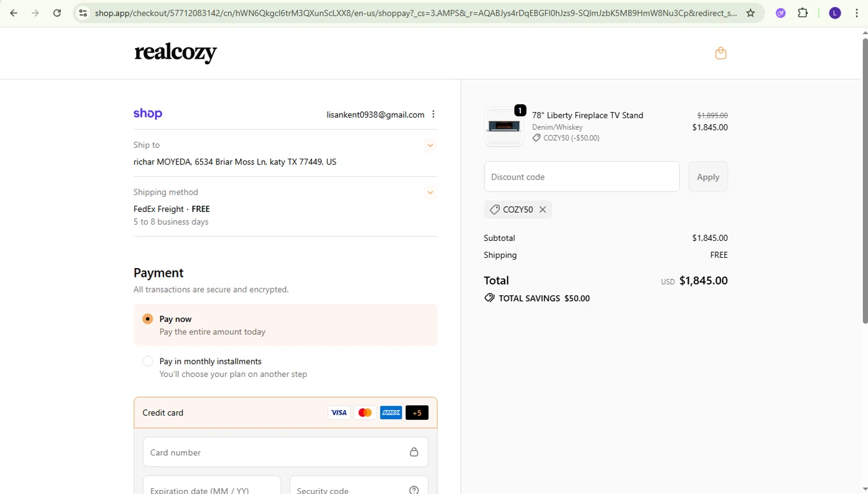Focus the Security code field
The image size is (868, 494).
(x=359, y=485)
